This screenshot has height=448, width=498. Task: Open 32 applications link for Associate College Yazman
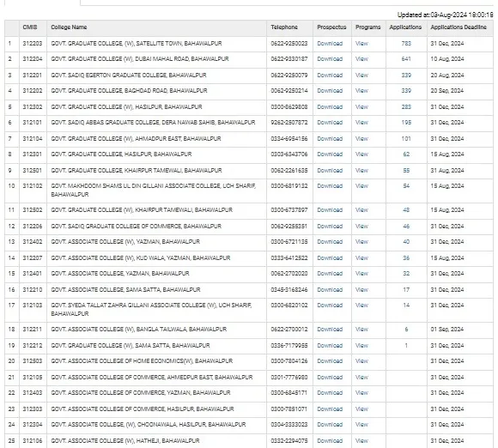click(406, 274)
